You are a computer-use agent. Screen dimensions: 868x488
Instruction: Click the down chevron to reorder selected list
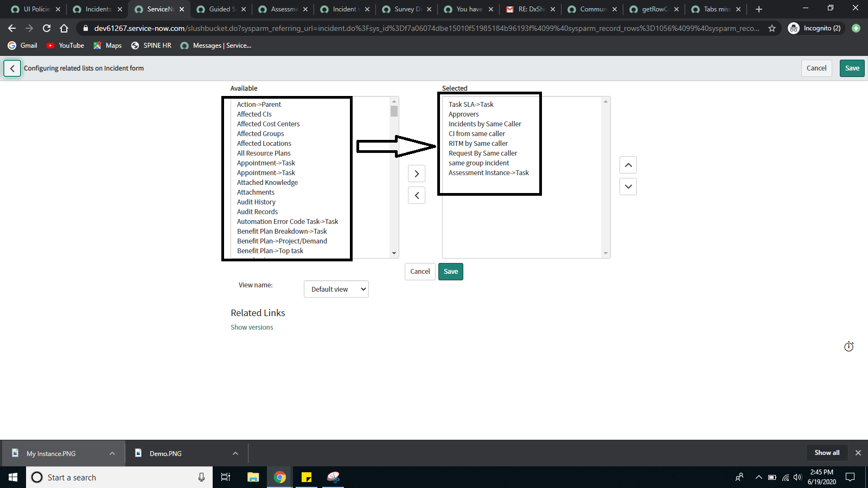click(628, 187)
